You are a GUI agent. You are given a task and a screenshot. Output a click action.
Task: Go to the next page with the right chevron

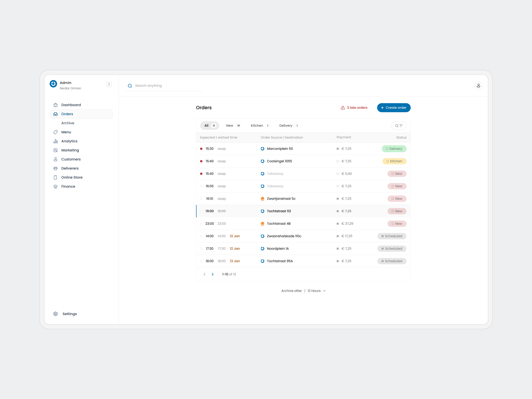[x=212, y=274]
